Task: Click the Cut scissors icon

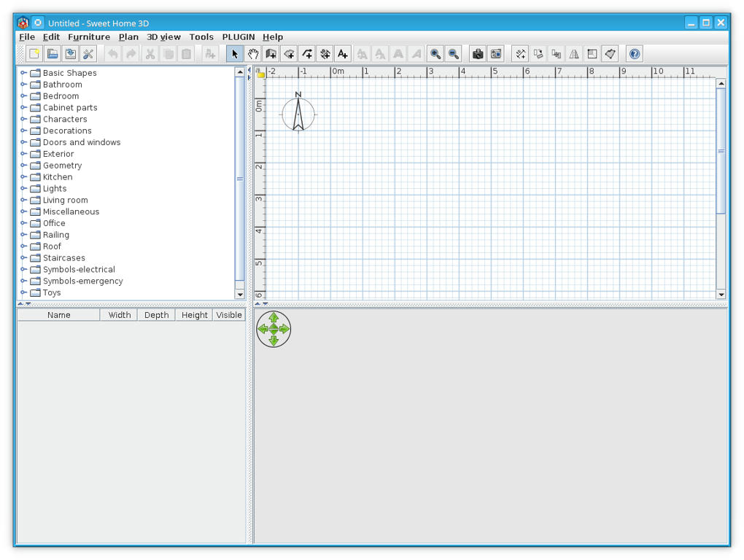Action: (x=150, y=54)
